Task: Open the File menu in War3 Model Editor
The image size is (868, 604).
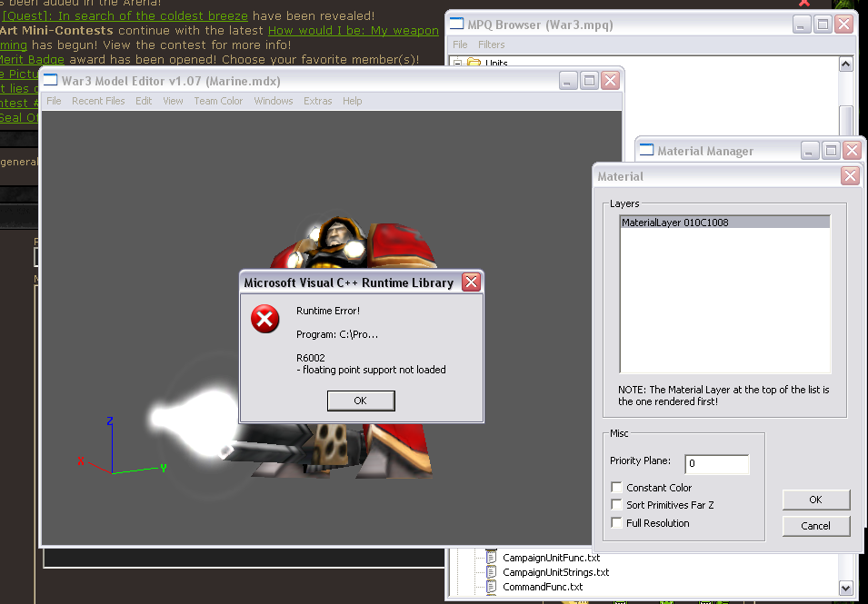Action: click(54, 101)
